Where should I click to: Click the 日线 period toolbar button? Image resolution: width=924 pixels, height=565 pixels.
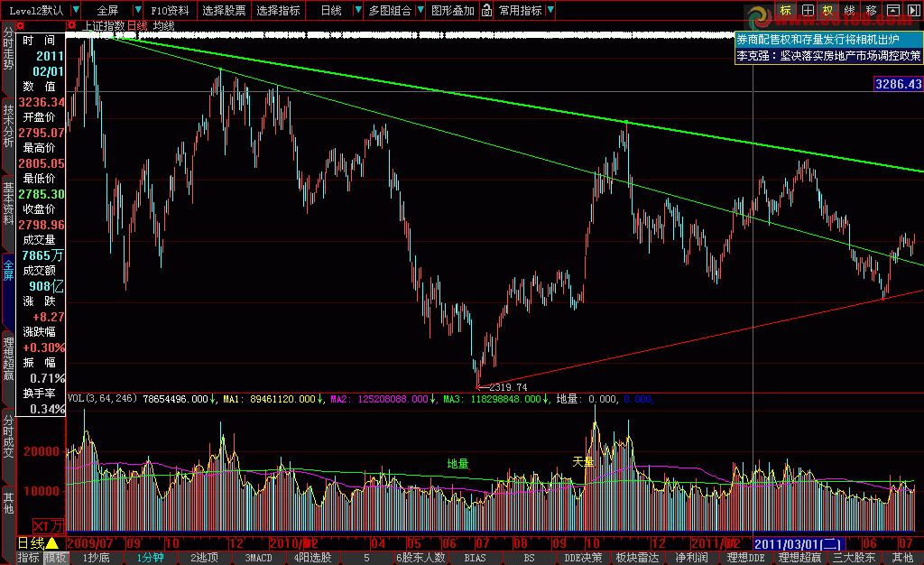pos(331,11)
